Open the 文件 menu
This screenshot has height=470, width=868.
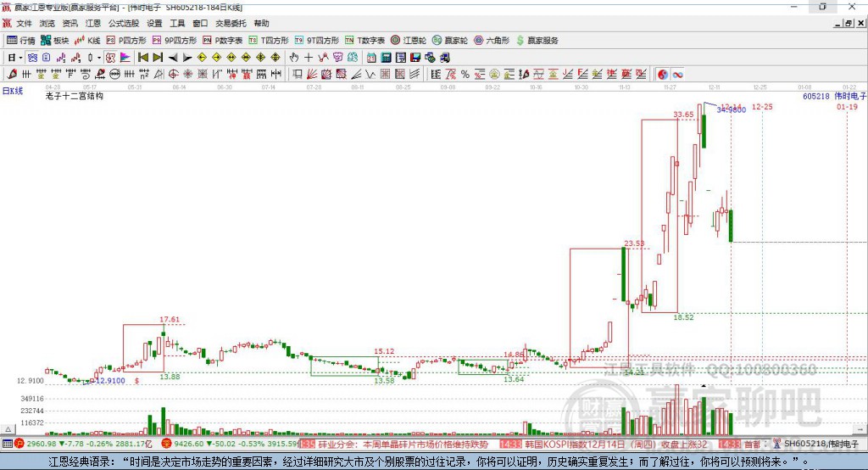click(x=24, y=23)
